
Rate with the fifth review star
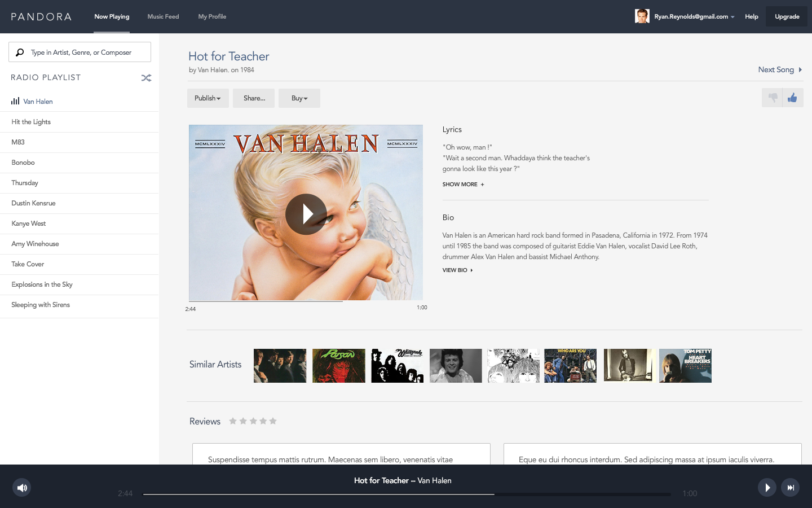tap(273, 421)
